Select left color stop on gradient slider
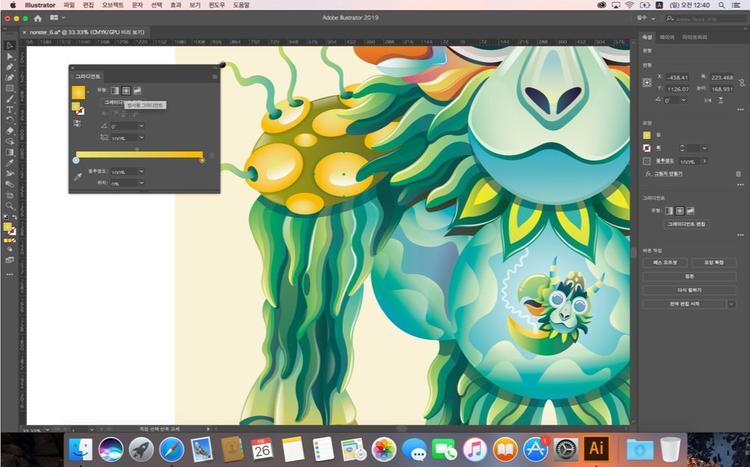Image resolution: width=750 pixels, height=467 pixels. [76, 160]
